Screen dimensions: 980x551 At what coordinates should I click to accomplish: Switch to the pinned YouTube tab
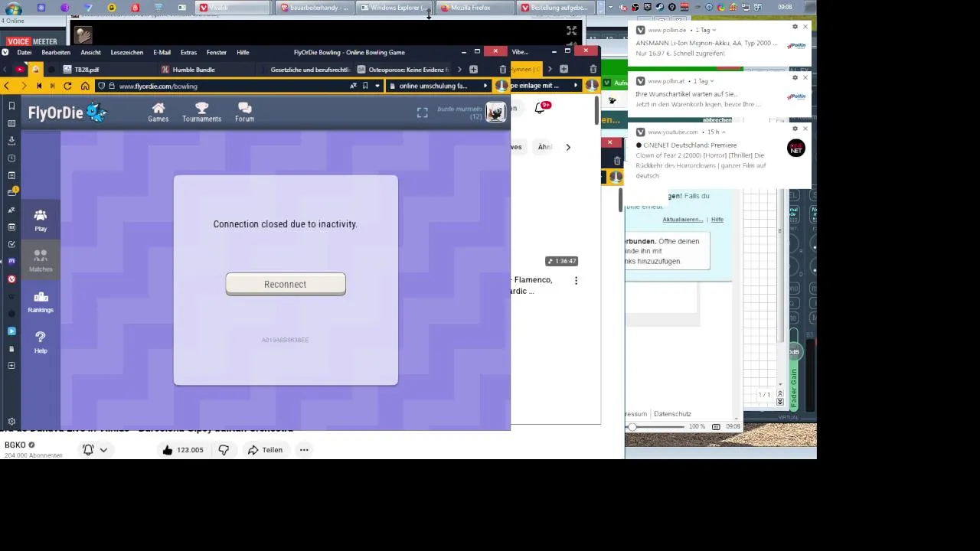(20, 70)
